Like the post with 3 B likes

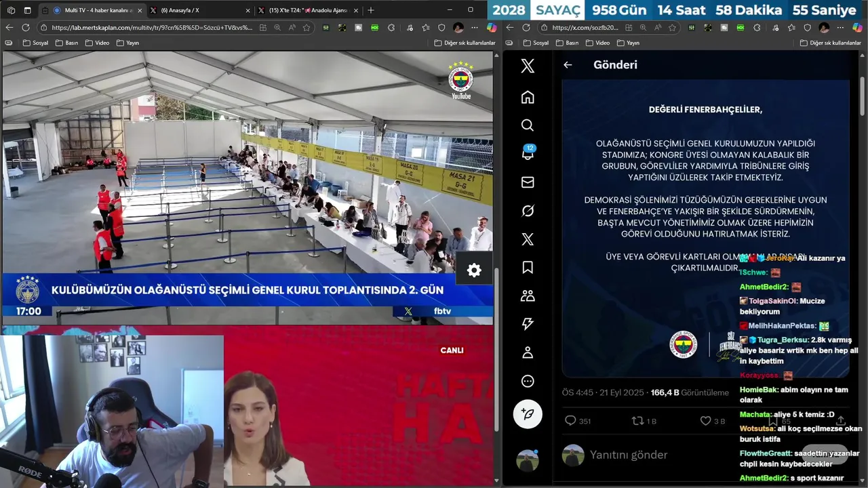(705, 421)
